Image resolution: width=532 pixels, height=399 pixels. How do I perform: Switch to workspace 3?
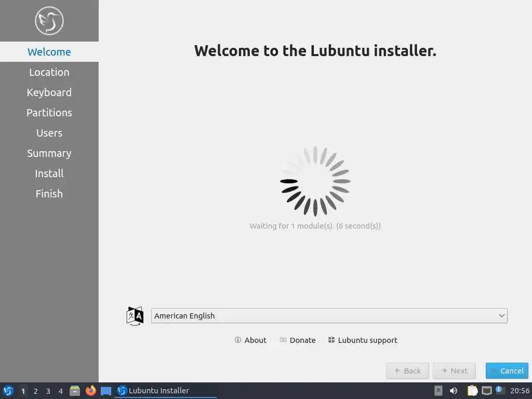pos(48,391)
